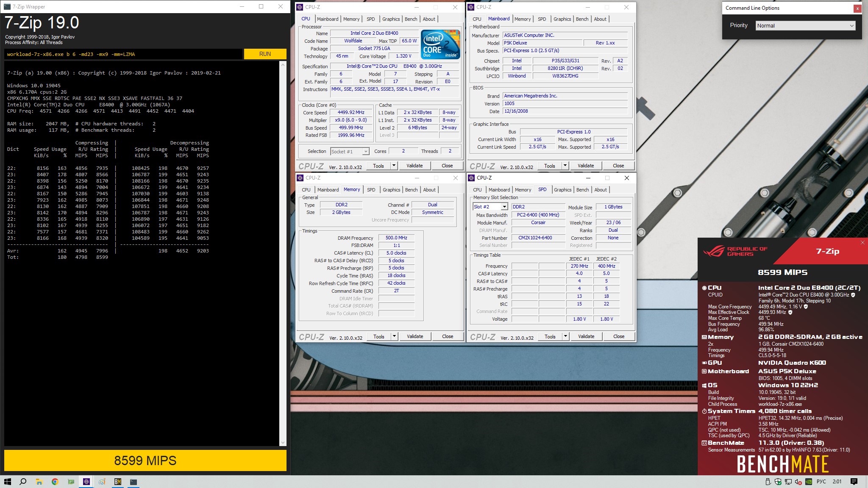Click the CPU-Z Mainboard window title icon
The image size is (868, 488).
point(471,7)
